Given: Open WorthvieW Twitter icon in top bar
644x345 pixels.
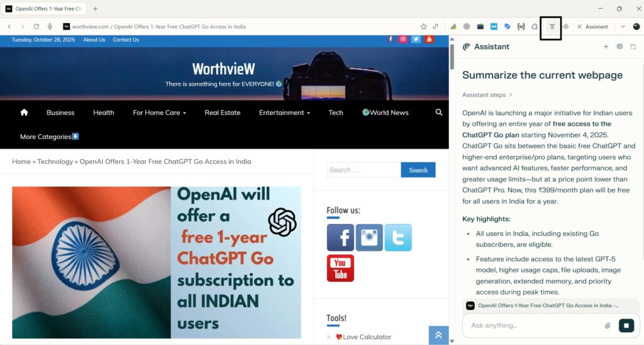Looking at the screenshot, I should 416,39.
